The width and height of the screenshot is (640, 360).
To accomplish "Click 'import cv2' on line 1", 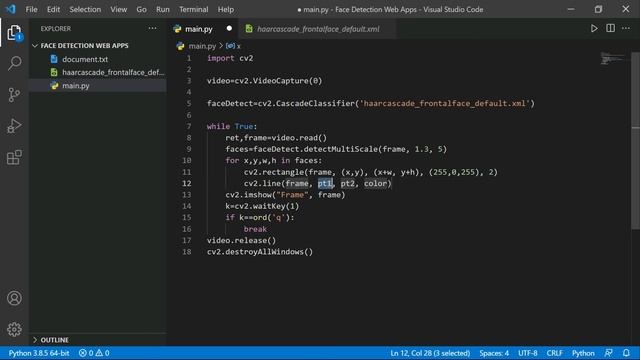I will tap(230, 58).
